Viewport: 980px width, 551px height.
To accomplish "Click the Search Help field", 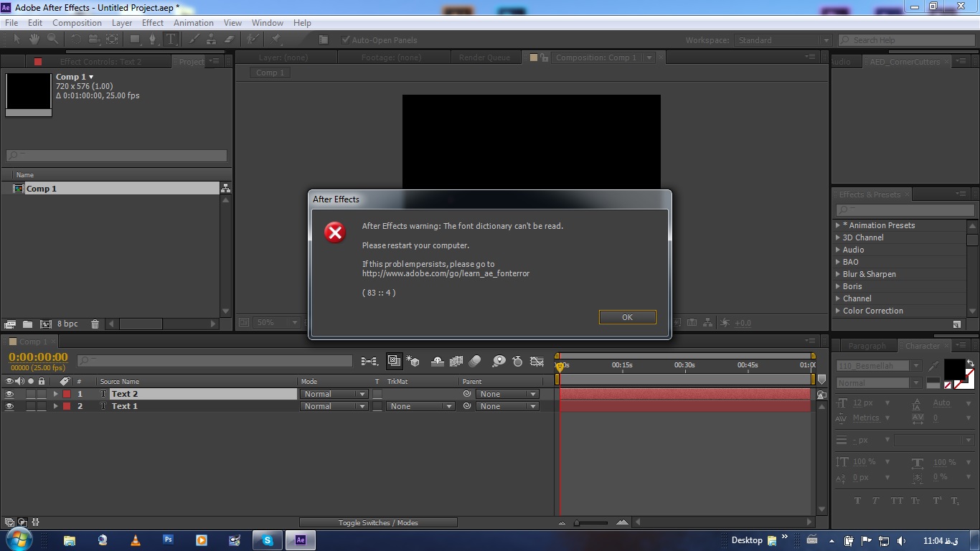I will pyautogui.click(x=906, y=40).
